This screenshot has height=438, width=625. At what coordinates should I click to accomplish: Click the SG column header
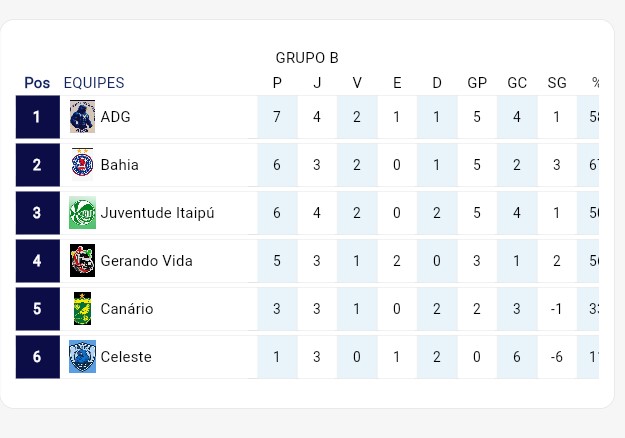click(x=557, y=83)
